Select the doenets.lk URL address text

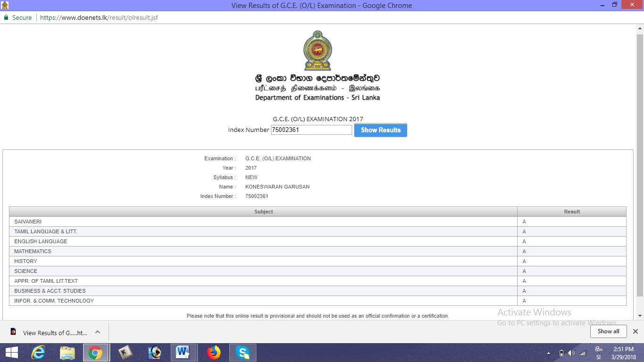pos(99,17)
